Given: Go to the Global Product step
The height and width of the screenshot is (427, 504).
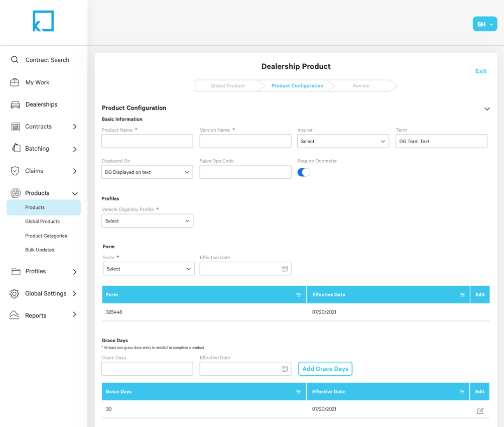Looking at the screenshot, I should pyautogui.click(x=227, y=86).
